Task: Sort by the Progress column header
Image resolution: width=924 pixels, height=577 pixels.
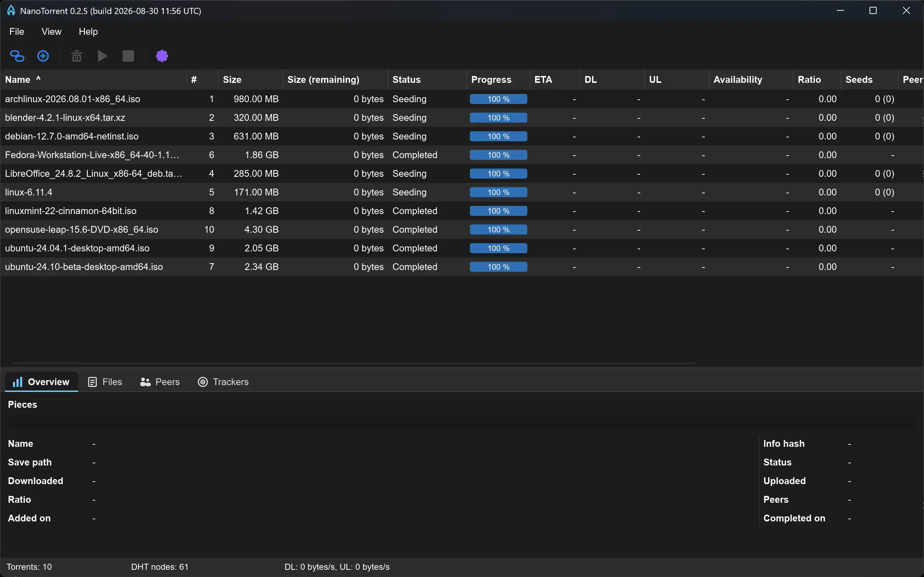Action: point(498,80)
